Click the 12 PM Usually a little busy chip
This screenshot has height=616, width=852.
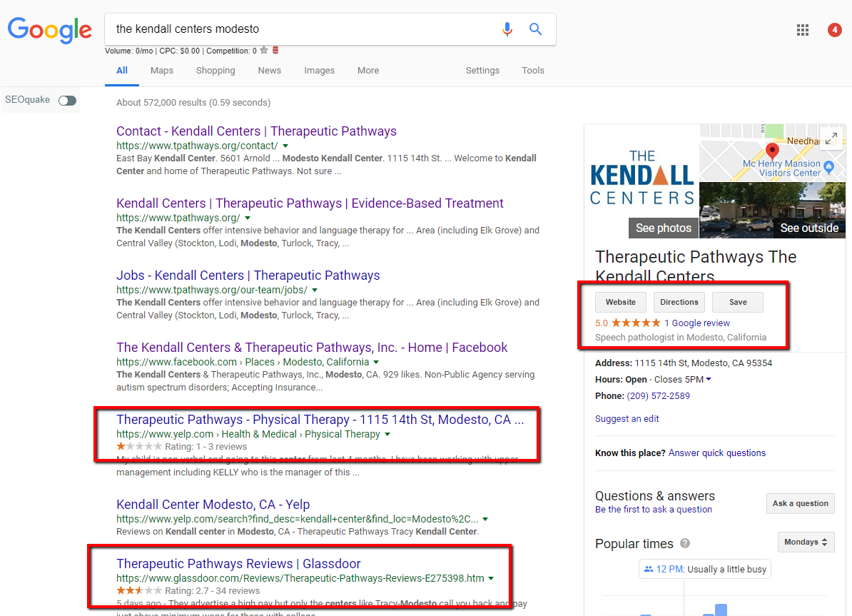coord(705,569)
